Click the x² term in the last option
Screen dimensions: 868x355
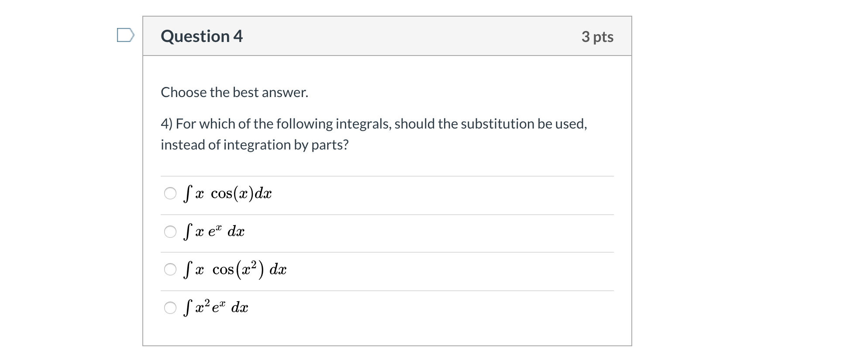203,306
